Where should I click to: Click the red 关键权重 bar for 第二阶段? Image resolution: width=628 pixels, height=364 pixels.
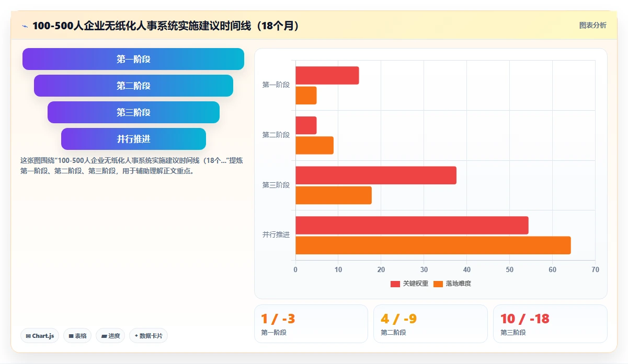click(x=306, y=125)
